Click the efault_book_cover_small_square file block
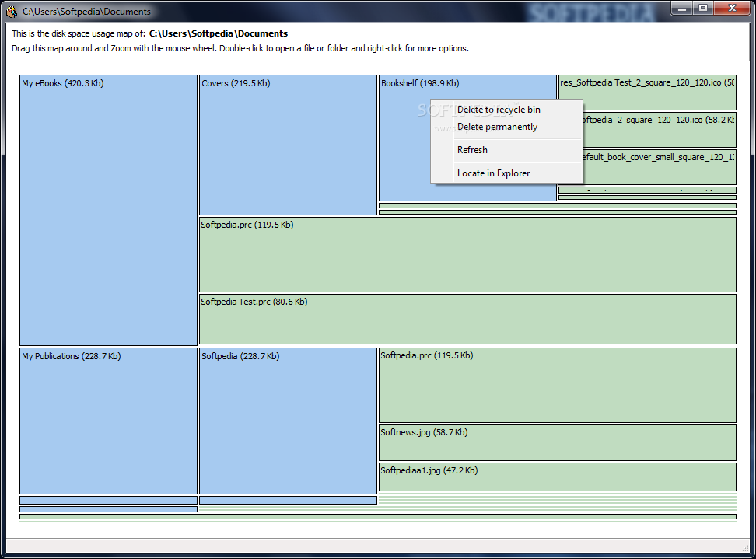This screenshot has width=756, height=559. coord(660,166)
